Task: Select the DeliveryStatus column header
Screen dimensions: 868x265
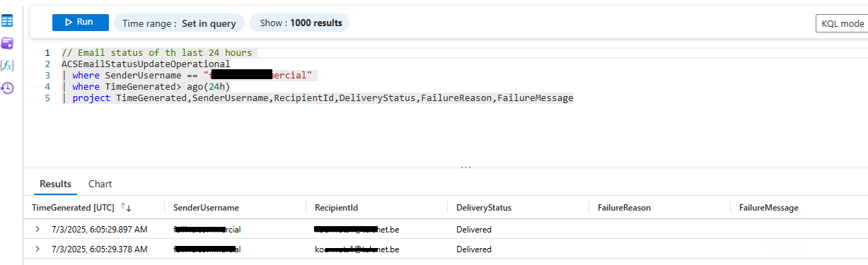Action: click(484, 208)
